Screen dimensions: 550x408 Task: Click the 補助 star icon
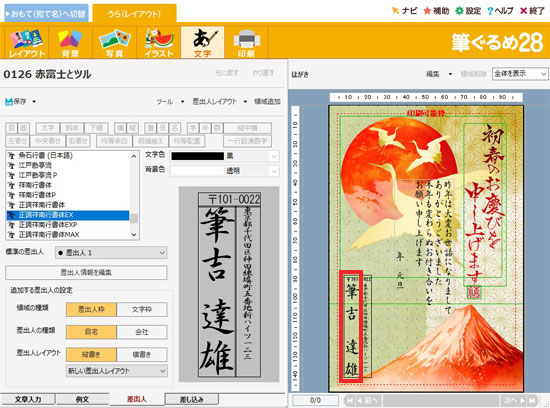[436, 11]
